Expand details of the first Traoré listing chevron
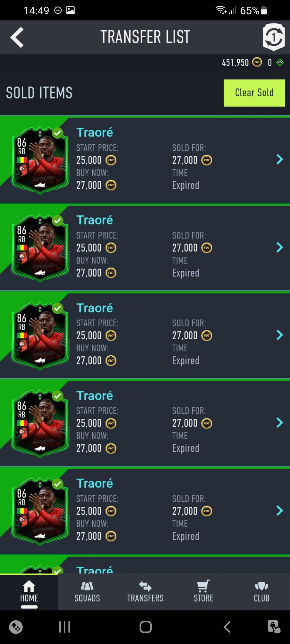The height and width of the screenshot is (644, 290). tap(279, 159)
